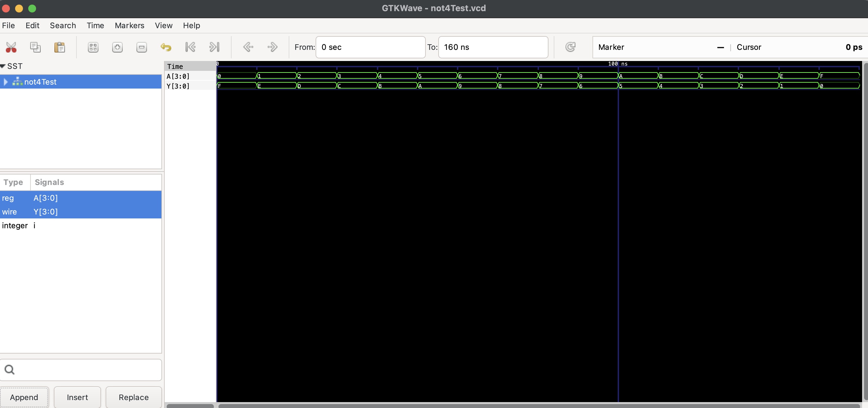Fetch previous edge with the left arrows
The height and width of the screenshot is (408, 868).
coord(249,47)
